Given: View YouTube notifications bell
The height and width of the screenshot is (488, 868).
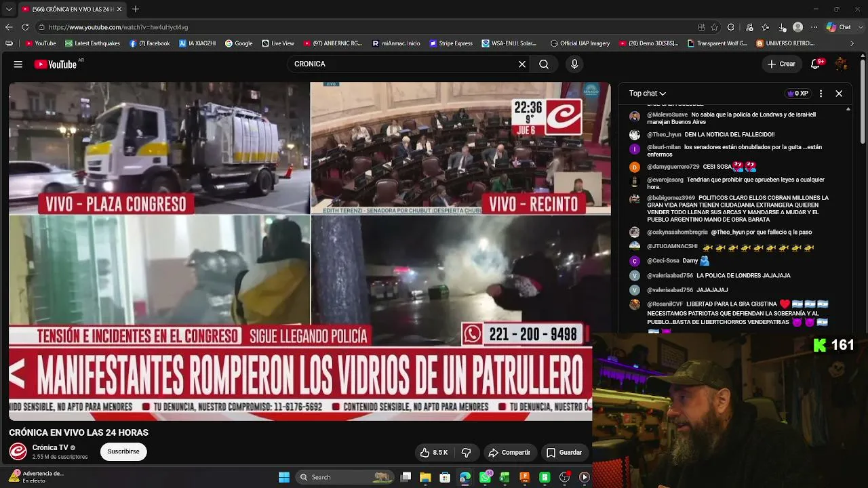Looking at the screenshot, I should 816,64.
